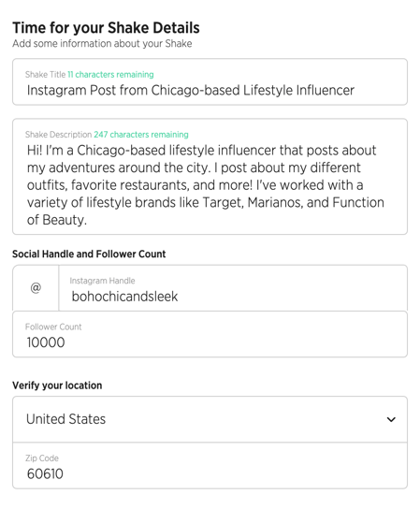Click the @ symbol beside Instagram Handle
Viewport: 420px width, 509px height.
point(36,287)
